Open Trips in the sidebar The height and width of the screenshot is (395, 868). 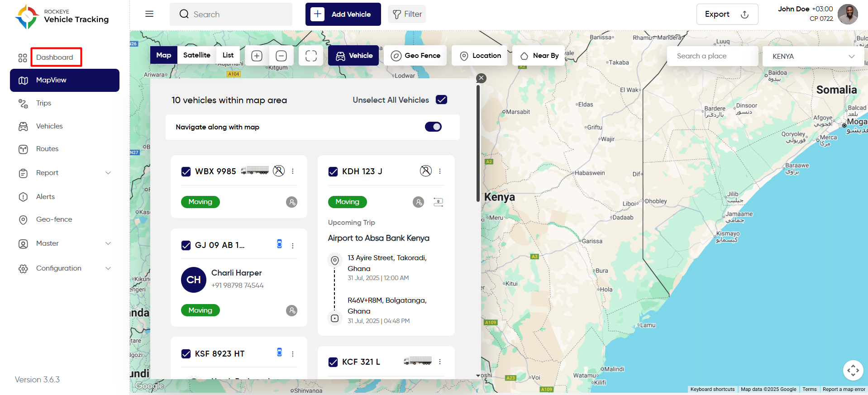tap(43, 103)
